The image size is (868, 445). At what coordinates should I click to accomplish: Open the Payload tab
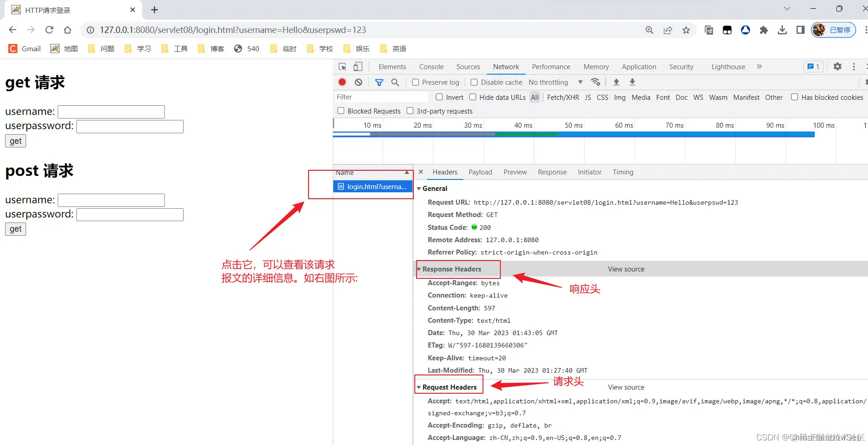[480, 172]
